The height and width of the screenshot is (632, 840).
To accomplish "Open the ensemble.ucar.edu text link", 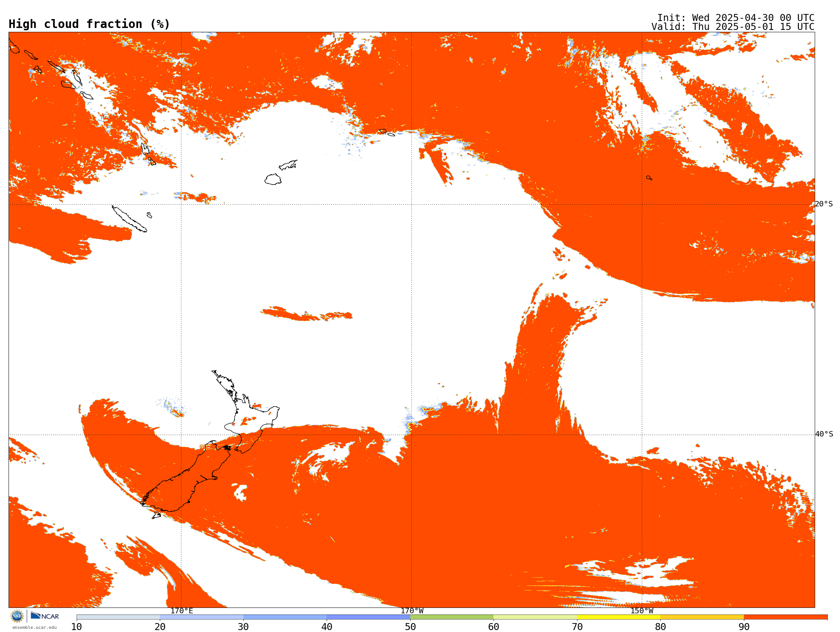I will [35, 627].
